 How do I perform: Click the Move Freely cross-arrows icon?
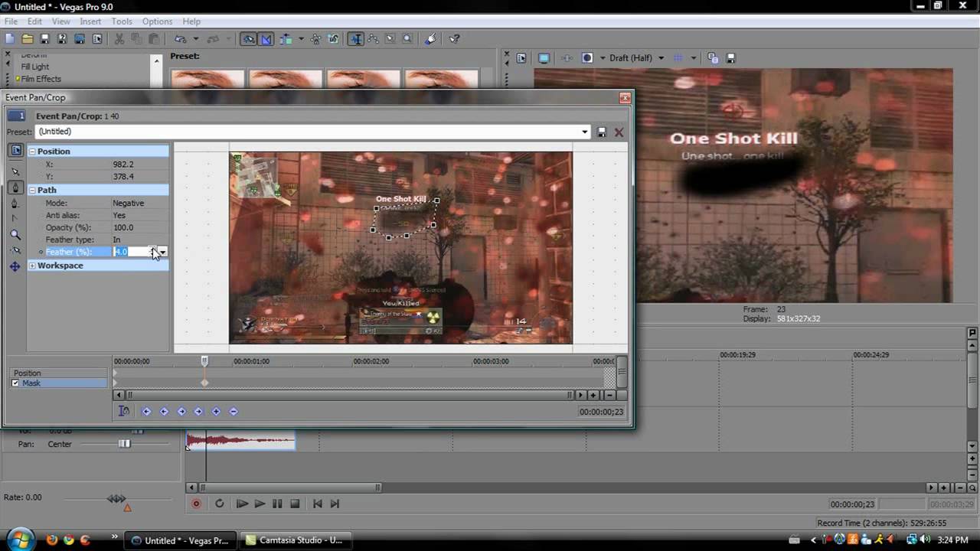(x=15, y=266)
